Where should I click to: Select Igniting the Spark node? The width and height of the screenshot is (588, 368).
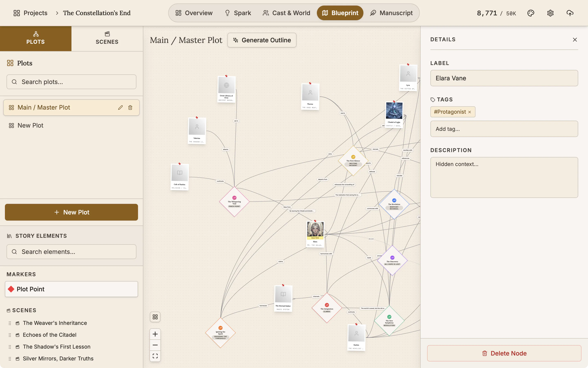pos(220,333)
